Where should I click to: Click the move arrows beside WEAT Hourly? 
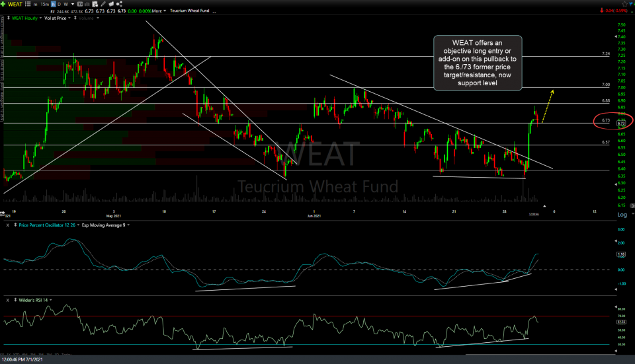pos(7,18)
